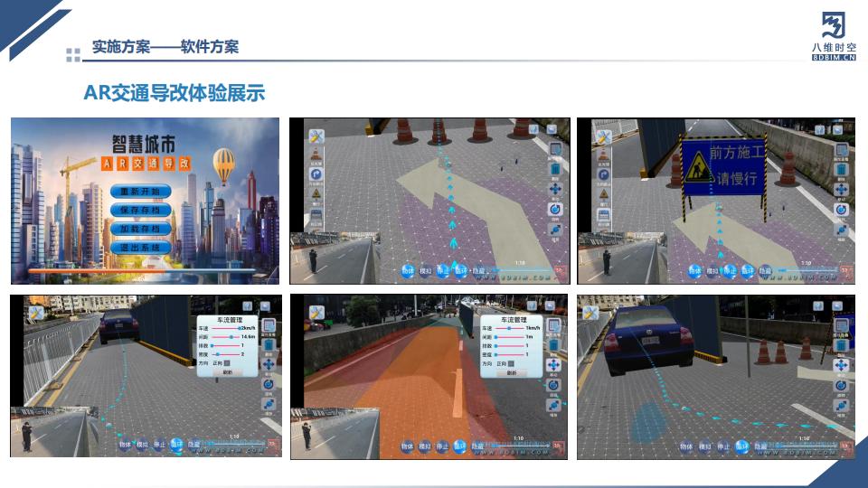
Task: Toggle the 隐藏 button in the cone screenshot
Action: [x=479, y=270]
